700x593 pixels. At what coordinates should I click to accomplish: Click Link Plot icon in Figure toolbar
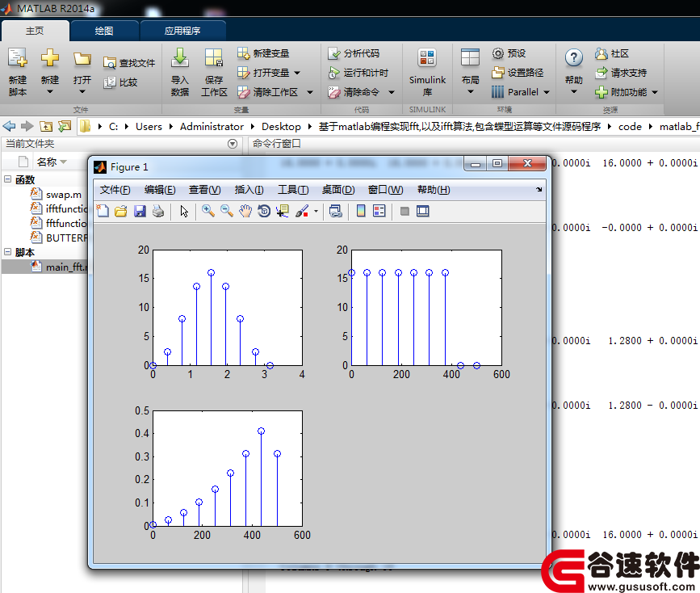335,211
